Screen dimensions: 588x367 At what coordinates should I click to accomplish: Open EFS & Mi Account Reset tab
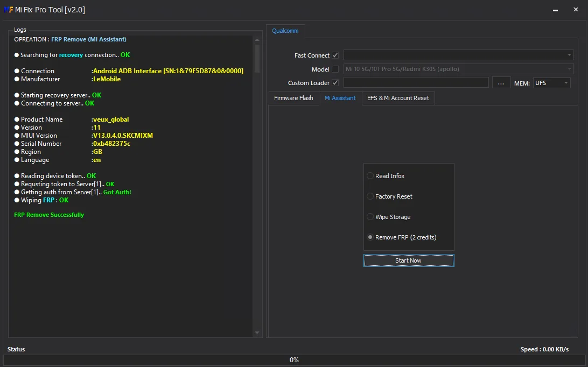398,98
